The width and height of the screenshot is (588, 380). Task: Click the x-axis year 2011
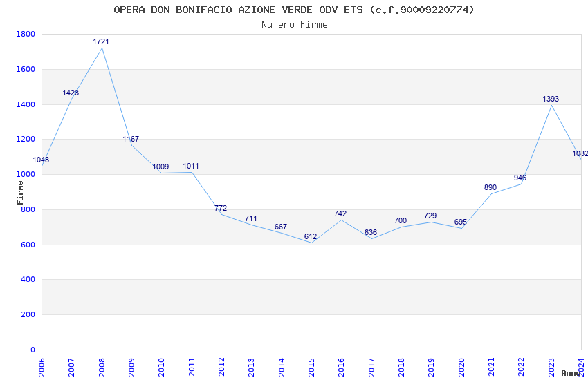coord(192,368)
